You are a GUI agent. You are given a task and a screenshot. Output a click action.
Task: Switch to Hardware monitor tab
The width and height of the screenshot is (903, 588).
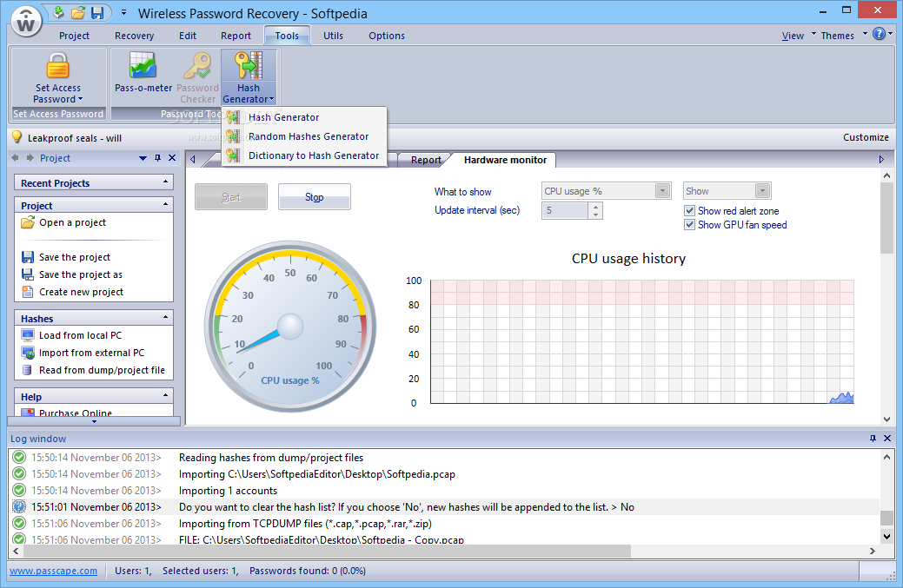tap(505, 160)
